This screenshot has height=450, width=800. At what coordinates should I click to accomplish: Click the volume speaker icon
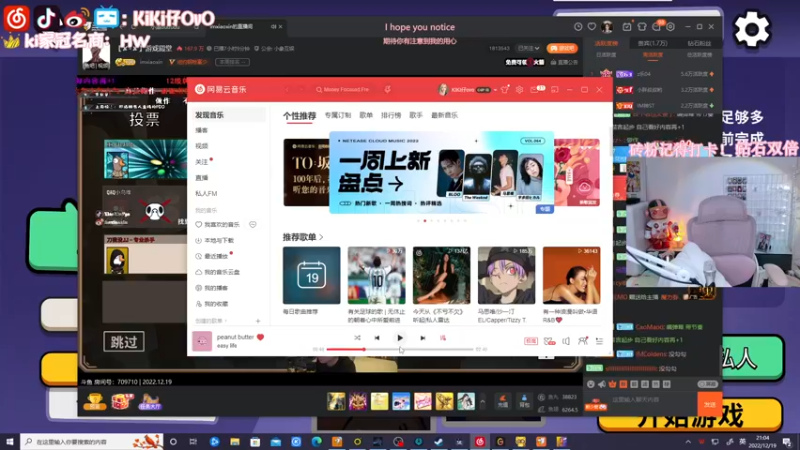click(x=566, y=341)
